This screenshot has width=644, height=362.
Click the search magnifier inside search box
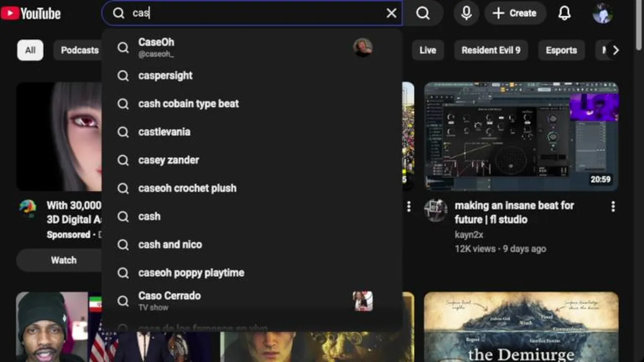coord(119,13)
